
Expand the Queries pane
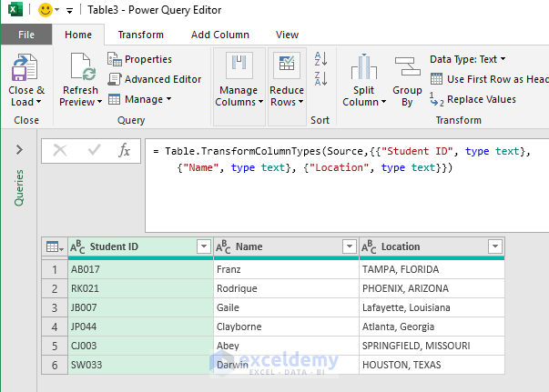(19, 149)
